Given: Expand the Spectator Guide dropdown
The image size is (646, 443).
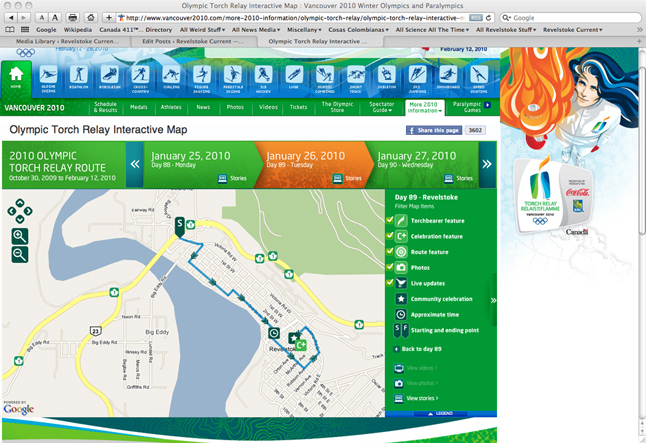Looking at the screenshot, I should pyautogui.click(x=381, y=107).
